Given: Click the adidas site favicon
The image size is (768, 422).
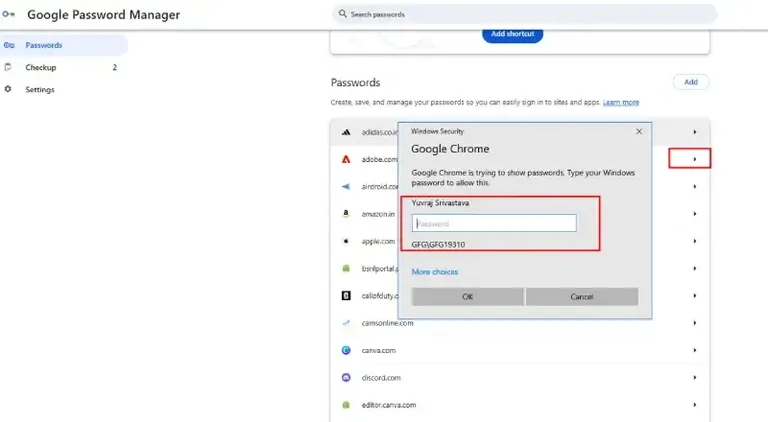Looking at the screenshot, I should 346,132.
